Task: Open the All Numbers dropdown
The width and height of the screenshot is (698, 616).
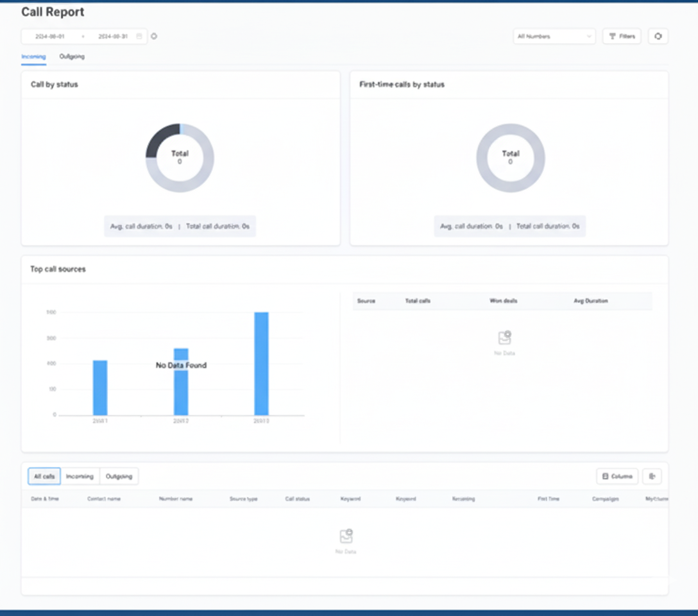Action: [x=554, y=37]
